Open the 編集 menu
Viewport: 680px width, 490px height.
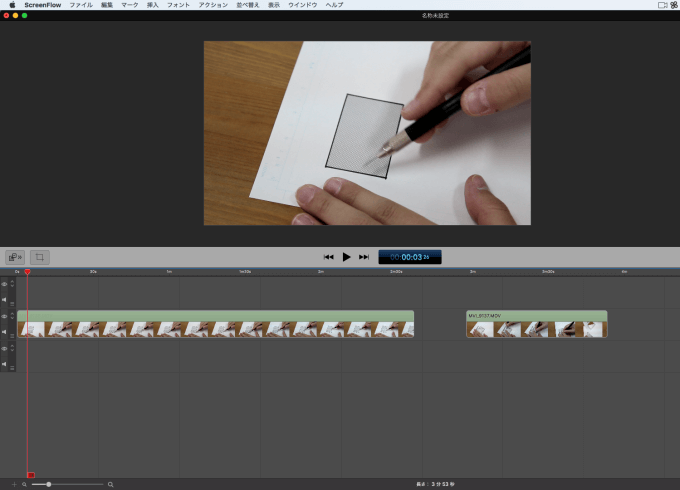(x=107, y=5)
